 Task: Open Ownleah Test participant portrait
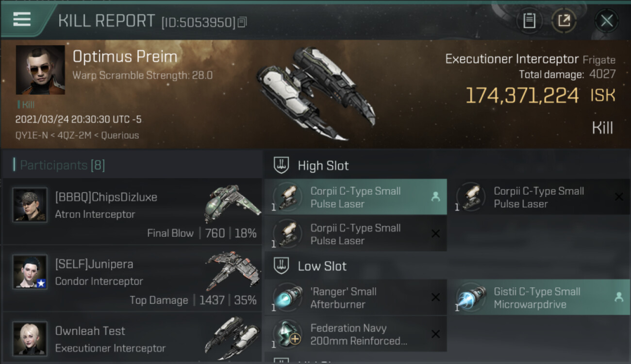(x=30, y=339)
